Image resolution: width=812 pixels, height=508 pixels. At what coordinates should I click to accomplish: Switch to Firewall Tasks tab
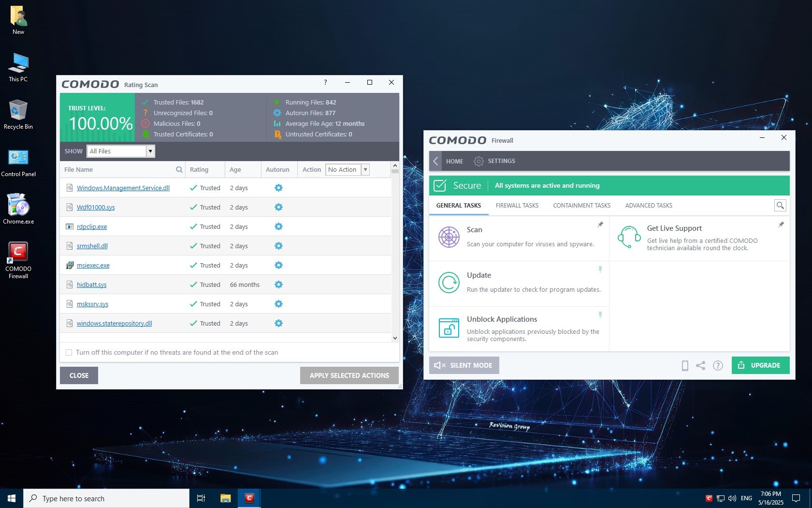coord(517,206)
